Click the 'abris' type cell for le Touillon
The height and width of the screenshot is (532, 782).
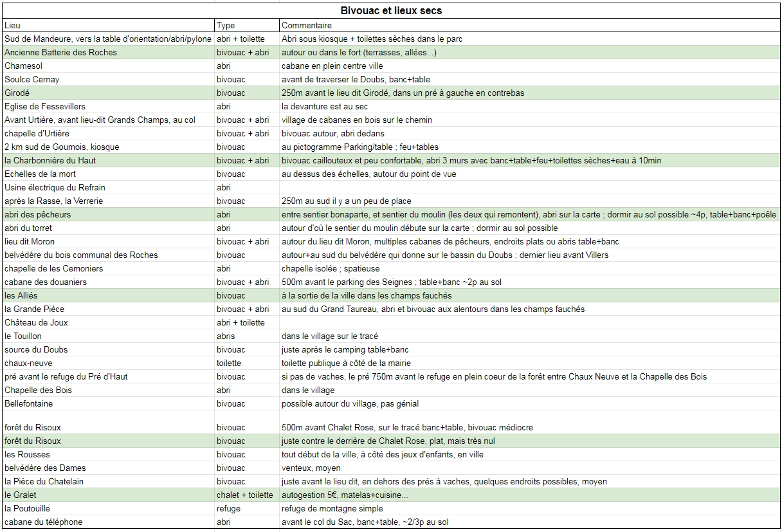point(247,336)
